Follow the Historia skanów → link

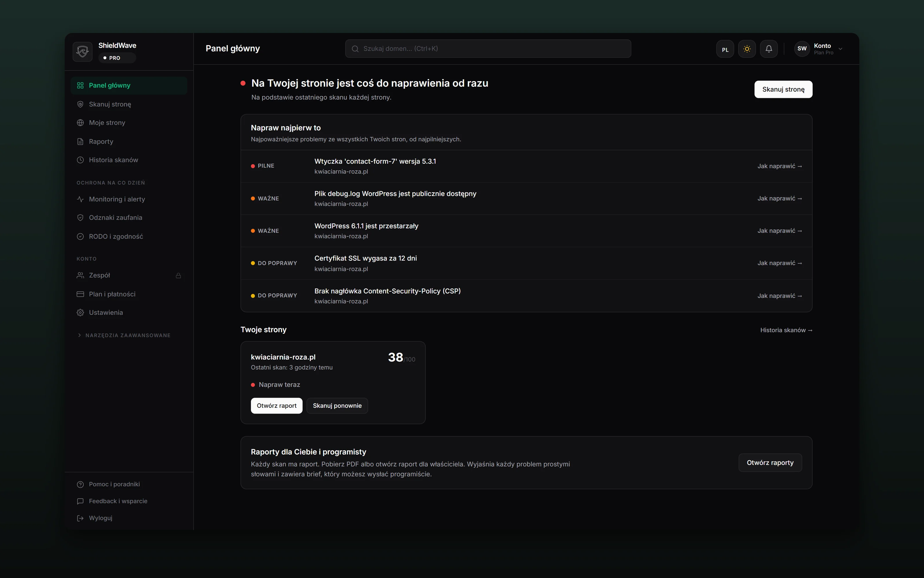pos(786,330)
